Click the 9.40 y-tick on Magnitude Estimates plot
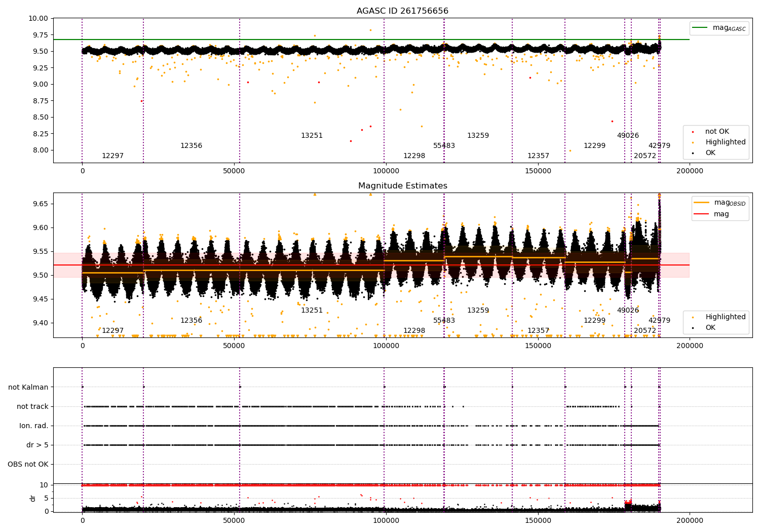 [40, 323]
